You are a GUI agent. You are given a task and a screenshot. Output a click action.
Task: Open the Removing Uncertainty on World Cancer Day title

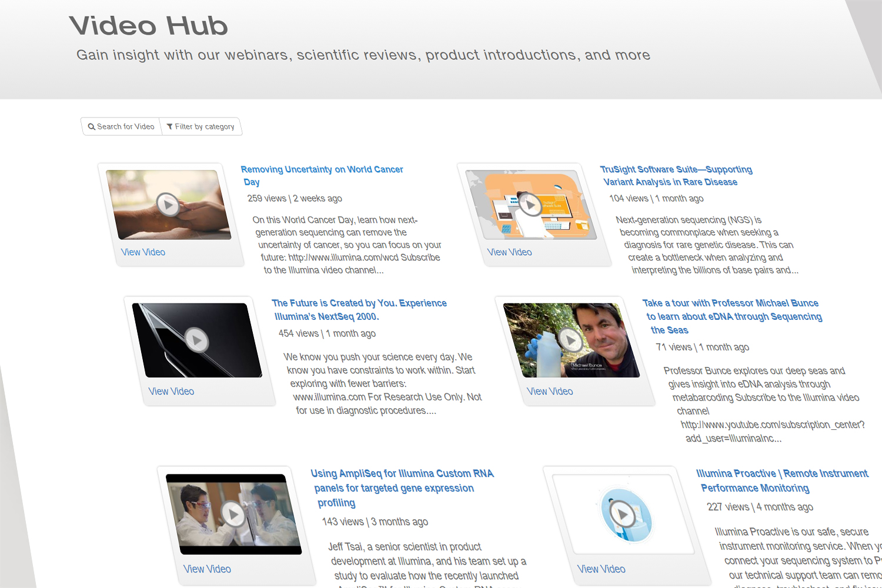322,170
